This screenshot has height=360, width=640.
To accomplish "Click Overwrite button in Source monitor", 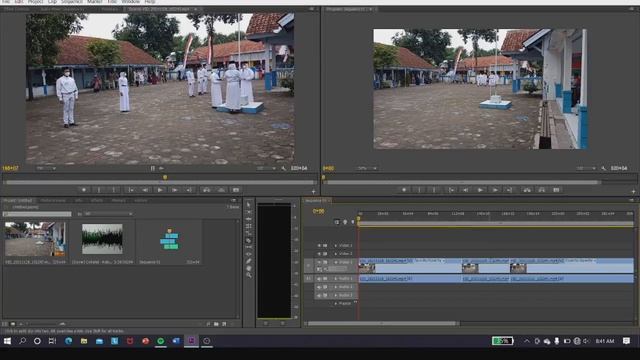I will pyautogui.click(x=221, y=190).
